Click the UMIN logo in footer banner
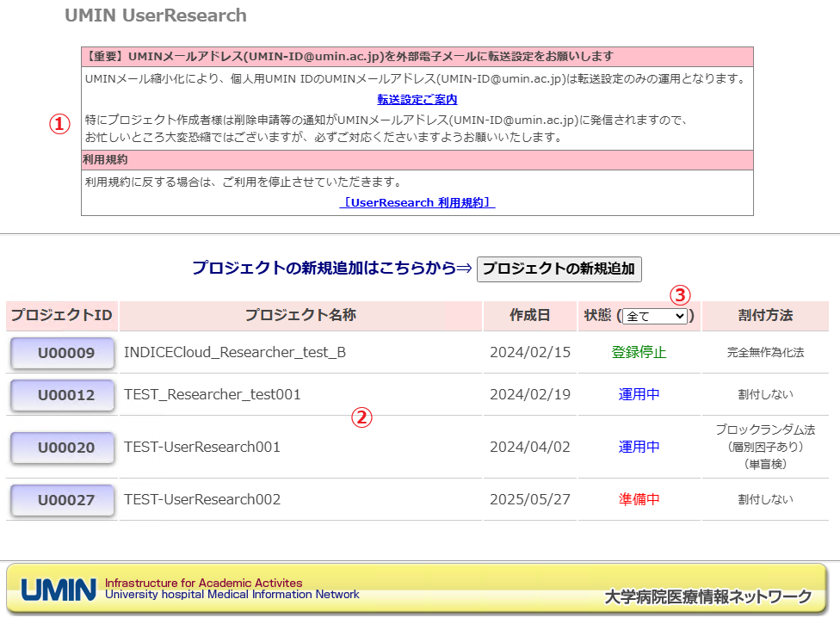840x624 pixels. pyautogui.click(x=59, y=590)
